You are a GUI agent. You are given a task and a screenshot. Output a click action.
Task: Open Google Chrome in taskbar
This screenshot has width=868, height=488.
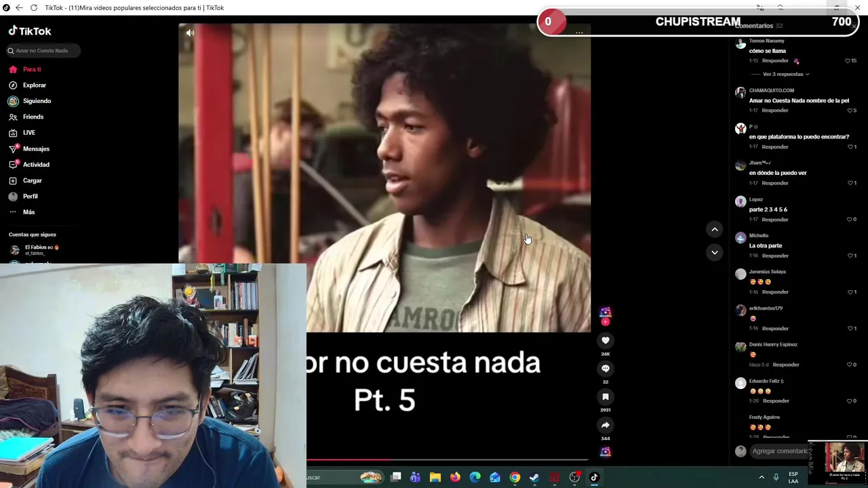tap(515, 477)
